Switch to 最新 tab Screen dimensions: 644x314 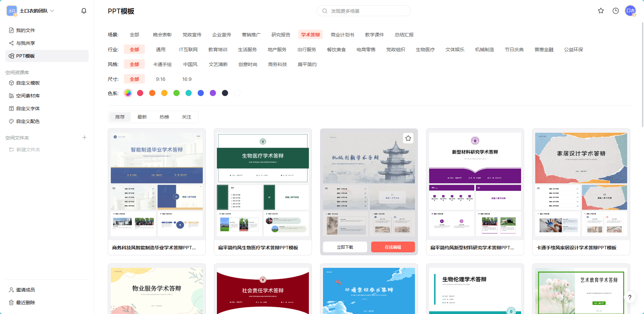142,117
